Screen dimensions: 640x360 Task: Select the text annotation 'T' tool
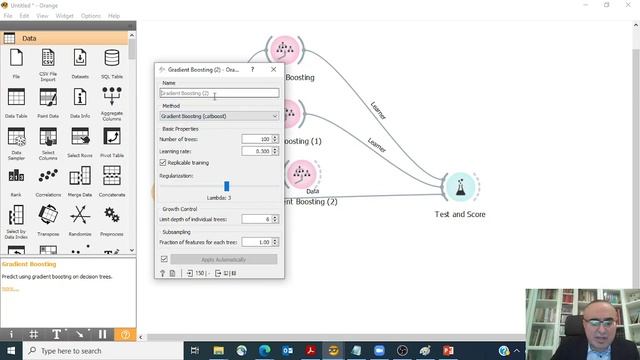click(x=57, y=335)
